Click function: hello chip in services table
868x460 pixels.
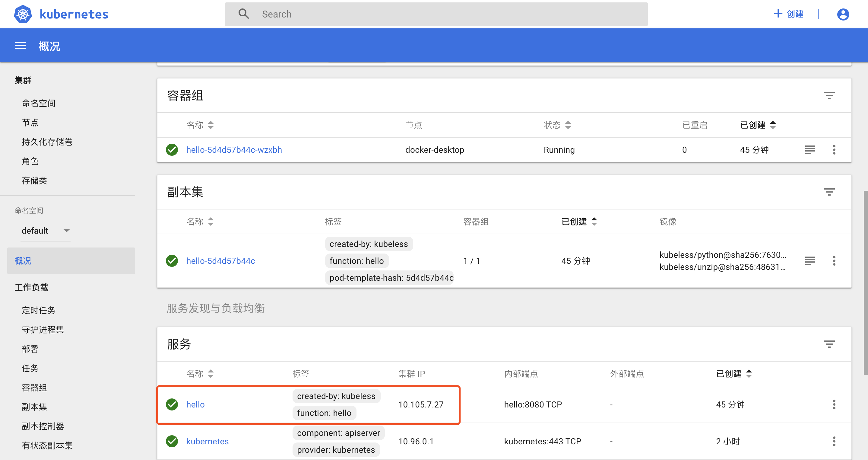tap(324, 413)
